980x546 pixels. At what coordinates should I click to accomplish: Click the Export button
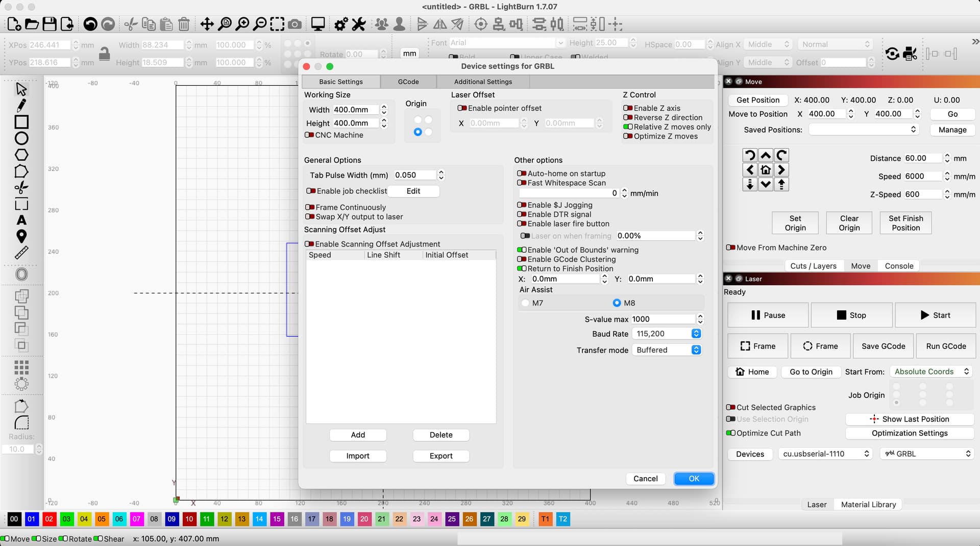(x=441, y=456)
